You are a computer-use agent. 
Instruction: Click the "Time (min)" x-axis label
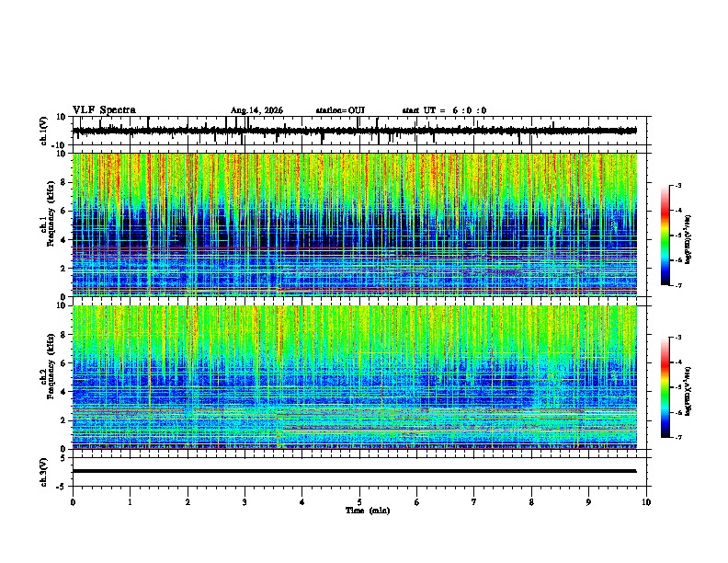(x=368, y=511)
